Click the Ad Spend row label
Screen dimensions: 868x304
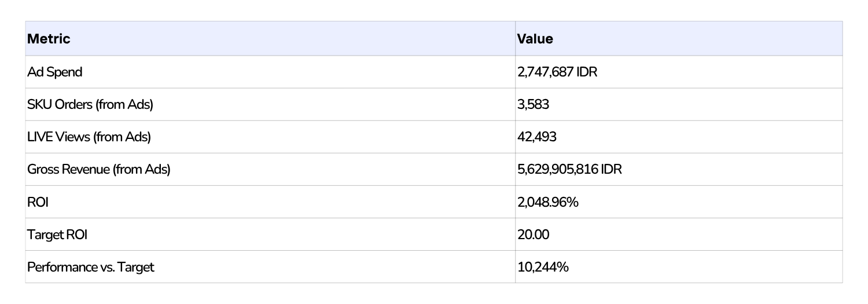tap(55, 72)
